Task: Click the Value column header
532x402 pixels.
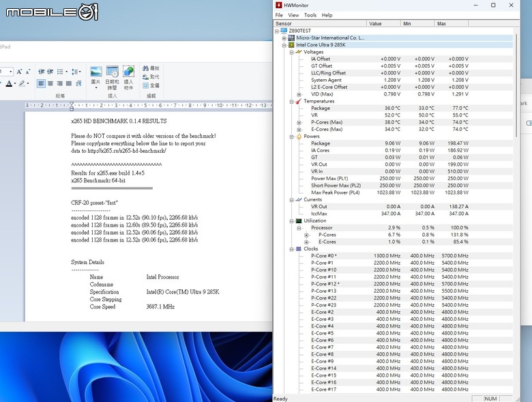Action: point(383,23)
